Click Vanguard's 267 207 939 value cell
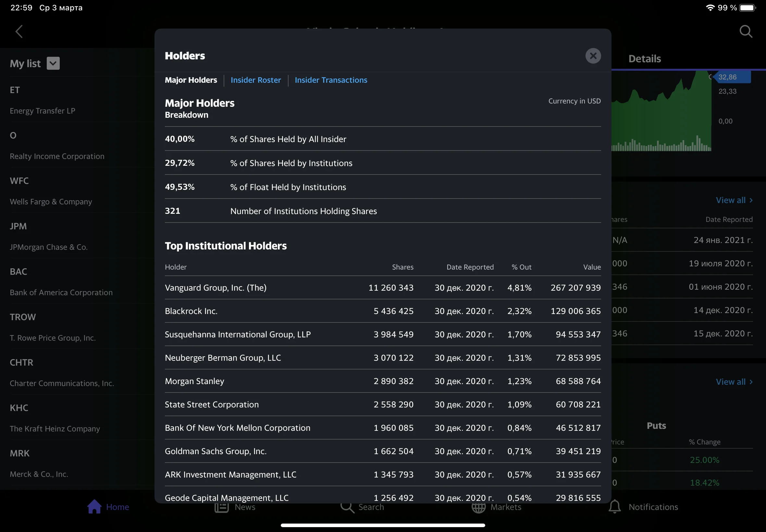This screenshot has height=532, width=766. 575,287
